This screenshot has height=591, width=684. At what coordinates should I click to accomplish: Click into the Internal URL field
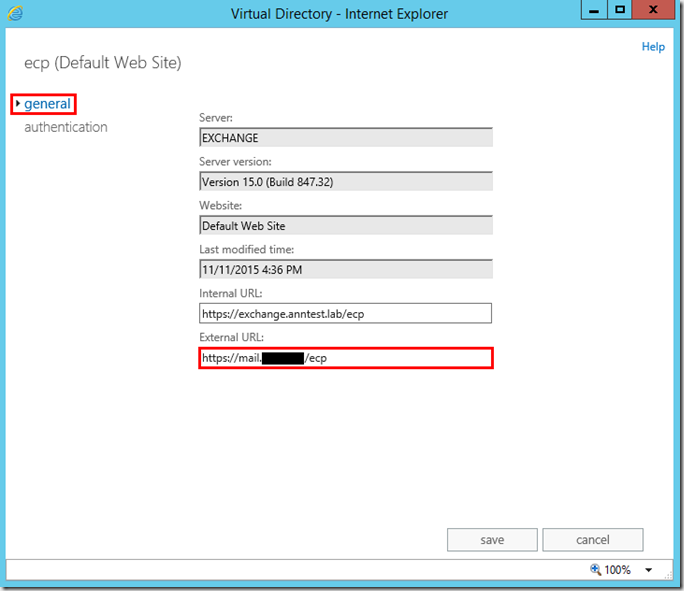345,314
